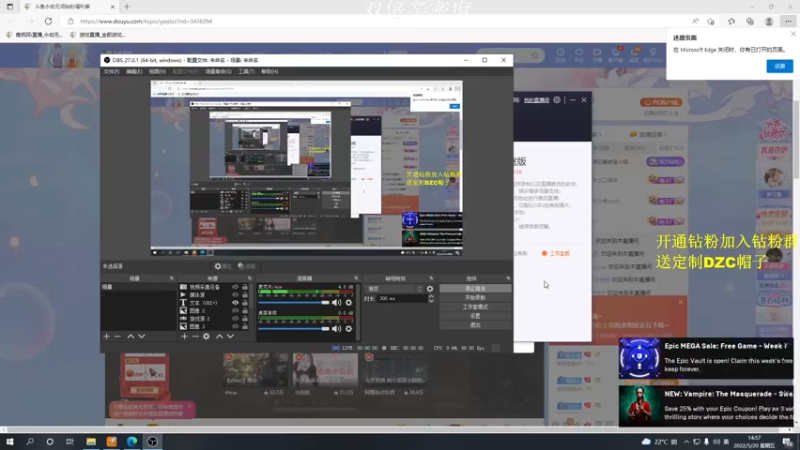Screen dimensions: 800x450
Task: Refresh the Edge browser page
Action: pos(48,21)
